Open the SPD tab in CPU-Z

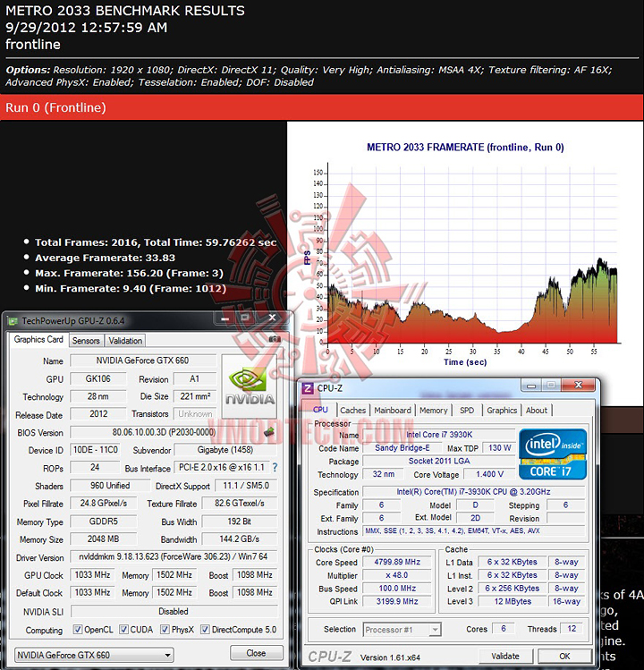[467, 411]
